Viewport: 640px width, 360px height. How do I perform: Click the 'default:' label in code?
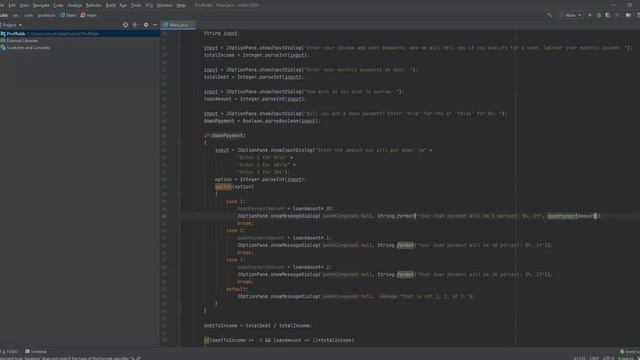coord(237,289)
